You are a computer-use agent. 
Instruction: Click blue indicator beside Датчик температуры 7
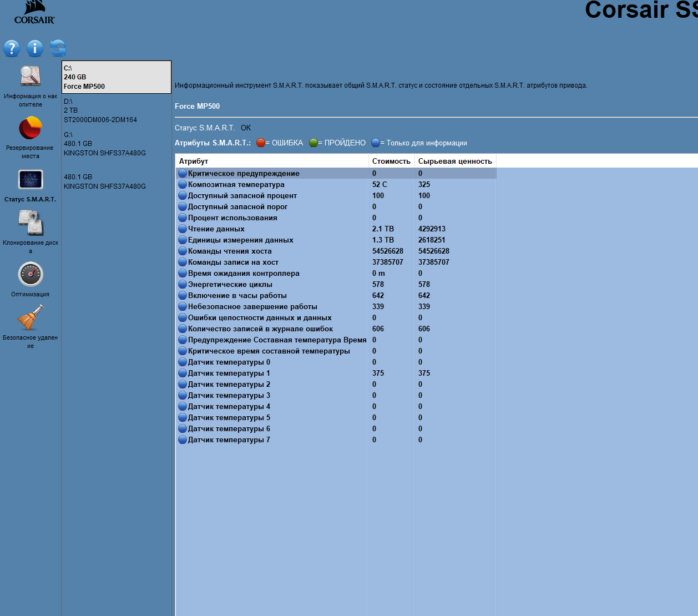183,440
